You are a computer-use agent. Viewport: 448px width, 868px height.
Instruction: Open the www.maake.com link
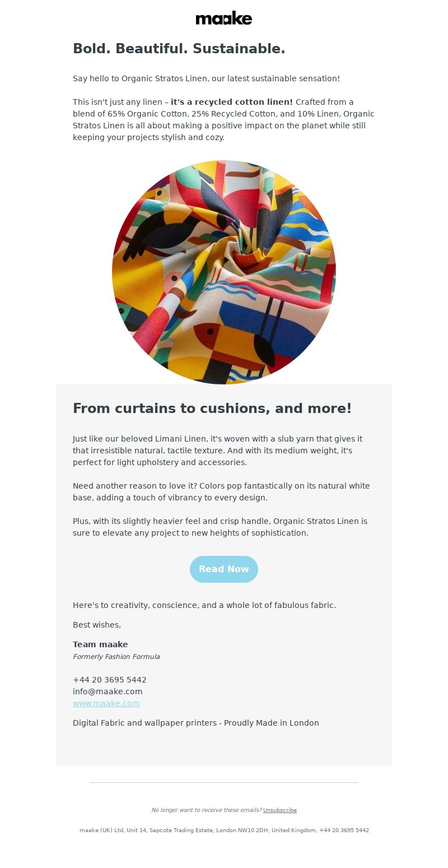(x=106, y=703)
